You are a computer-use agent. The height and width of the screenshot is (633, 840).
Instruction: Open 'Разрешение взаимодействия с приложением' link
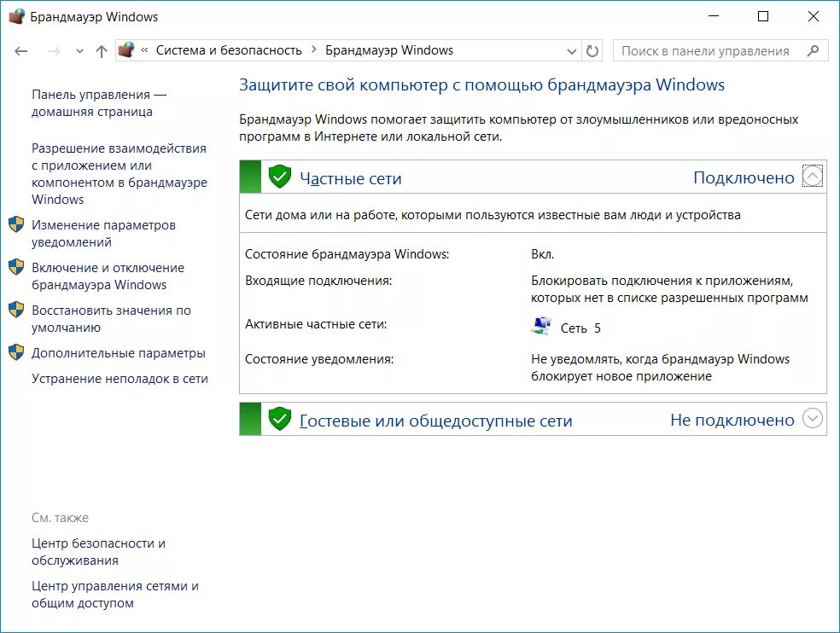pyautogui.click(x=120, y=173)
